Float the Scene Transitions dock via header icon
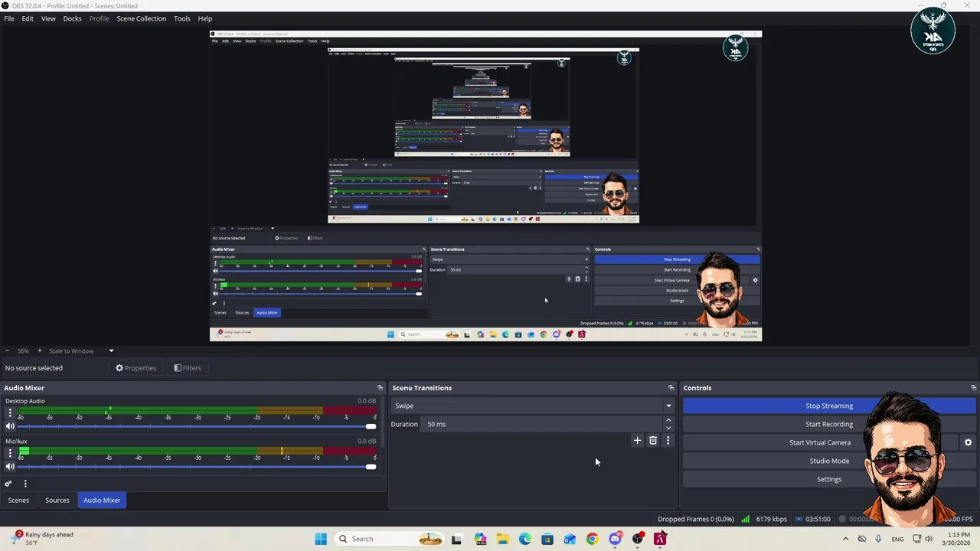This screenshot has width=980, height=551. click(x=671, y=388)
